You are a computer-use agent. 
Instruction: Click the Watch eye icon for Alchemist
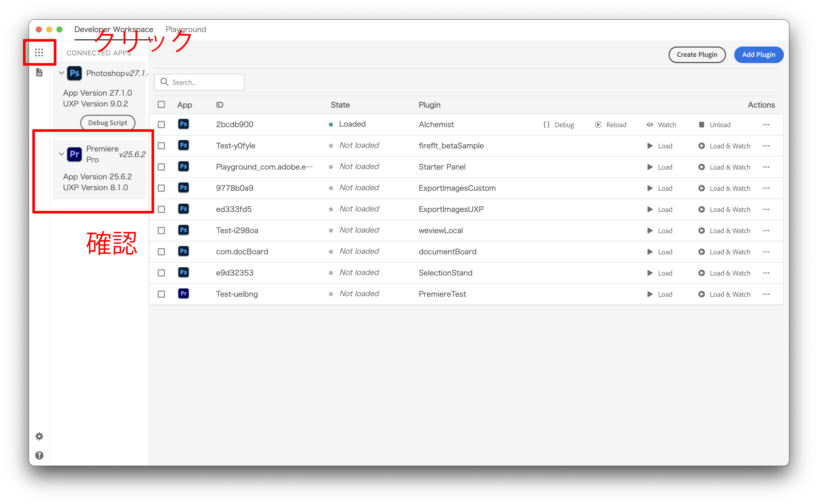pyautogui.click(x=650, y=125)
